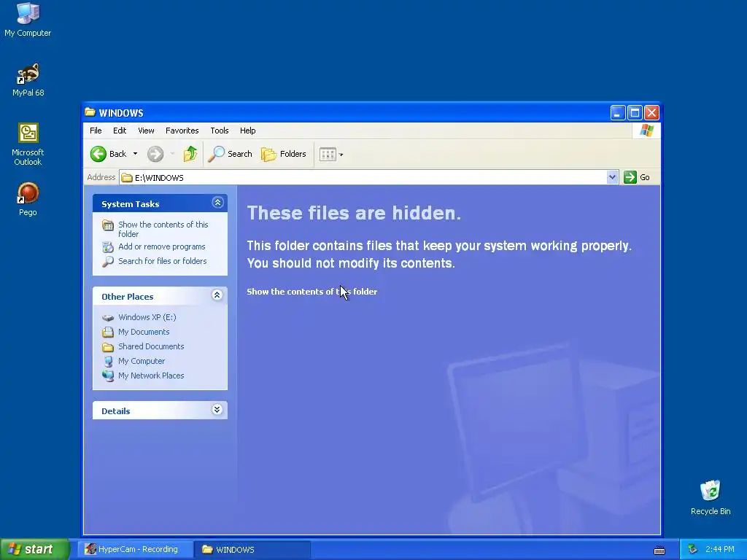Viewport: 747px width, 560px height.
Task: Open the Help menu
Action: [x=248, y=131]
